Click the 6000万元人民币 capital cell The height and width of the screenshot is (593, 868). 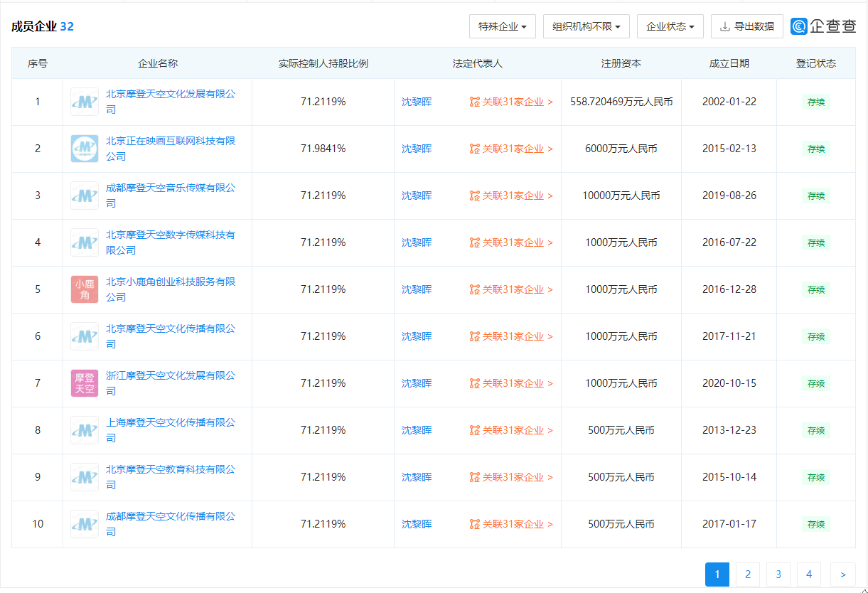point(621,149)
